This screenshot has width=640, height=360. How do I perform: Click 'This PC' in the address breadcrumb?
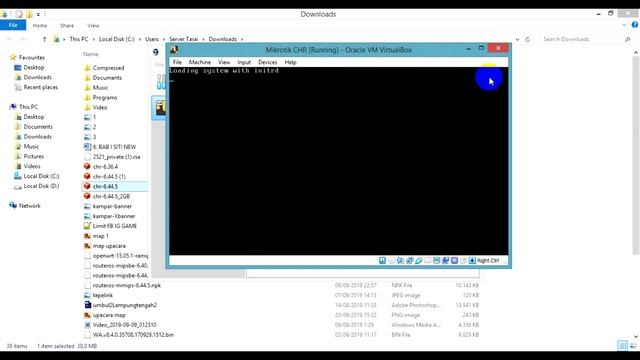[79, 39]
